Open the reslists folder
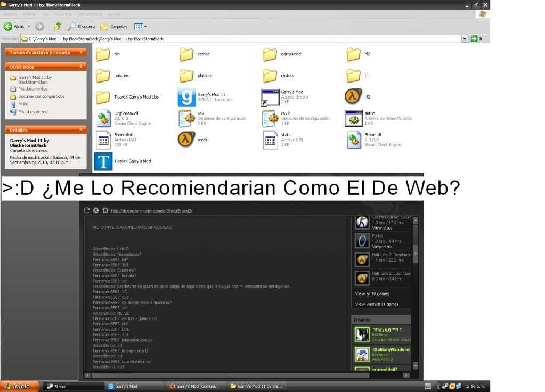The image size is (545, 392). click(x=270, y=76)
